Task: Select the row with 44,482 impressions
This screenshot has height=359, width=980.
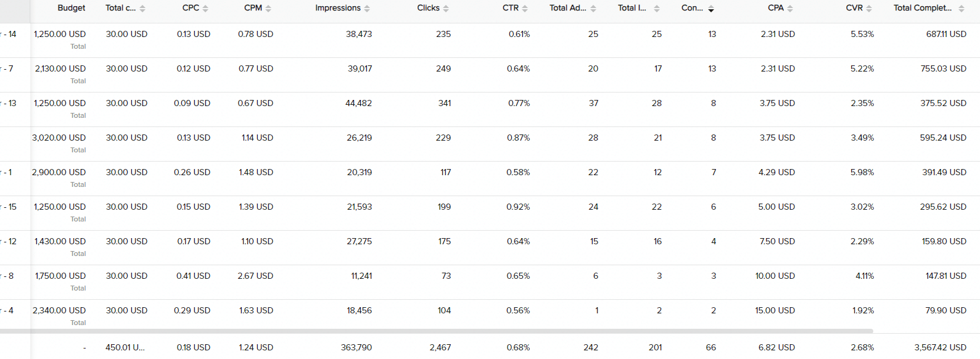Action: pos(490,109)
